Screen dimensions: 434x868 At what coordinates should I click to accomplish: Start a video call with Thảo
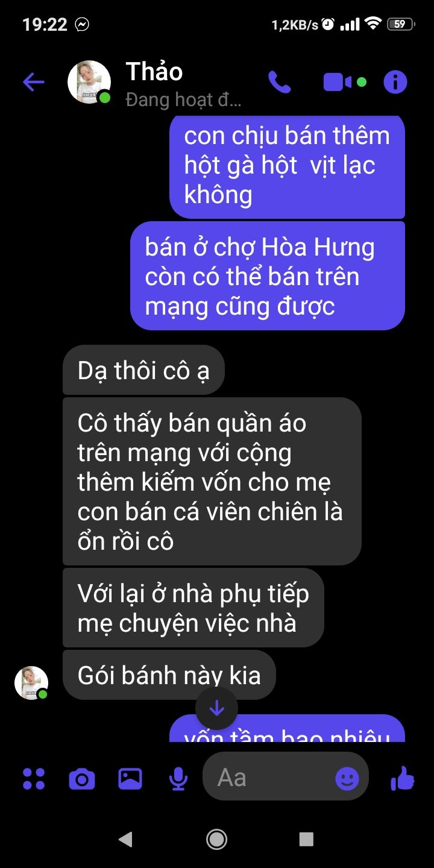(x=338, y=82)
